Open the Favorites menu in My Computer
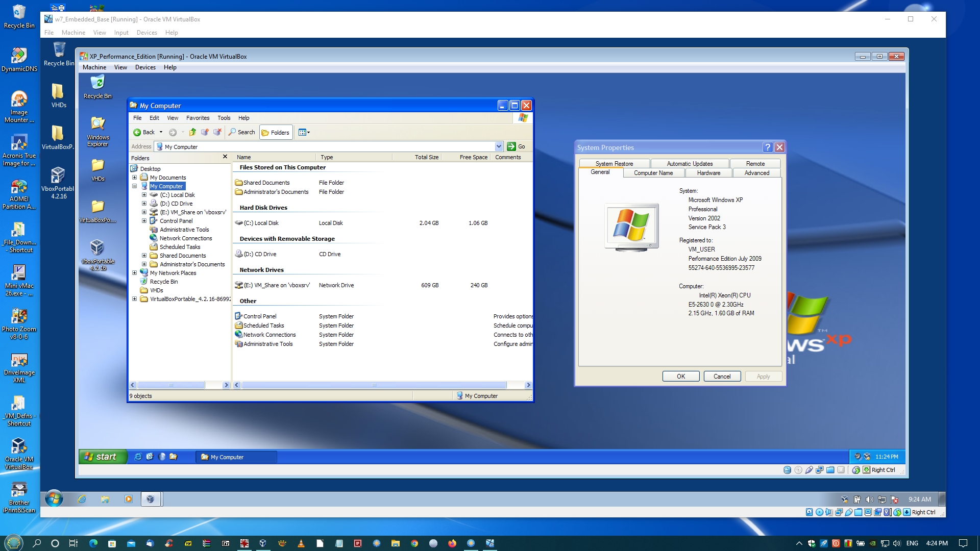Screen dimensions: 980x551 click(198, 118)
